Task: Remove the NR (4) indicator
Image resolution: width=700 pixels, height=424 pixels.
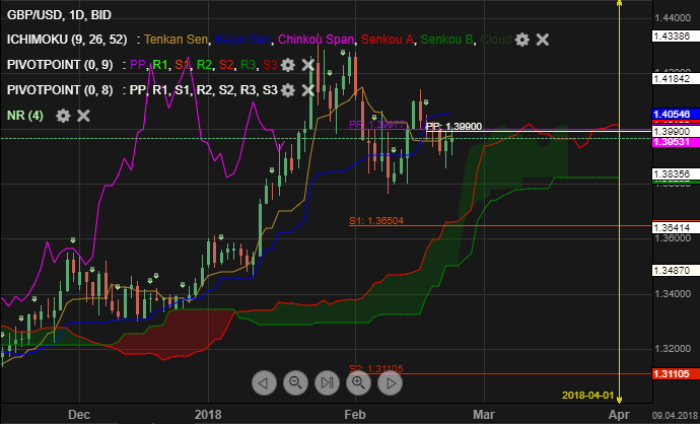Action: (x=84, y=115)
